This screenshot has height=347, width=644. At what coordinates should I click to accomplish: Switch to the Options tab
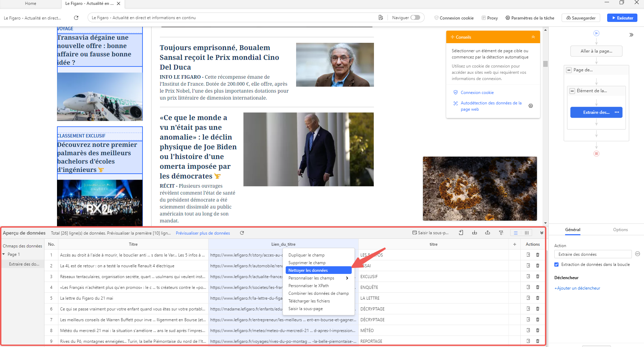click(x=620, y=230)
